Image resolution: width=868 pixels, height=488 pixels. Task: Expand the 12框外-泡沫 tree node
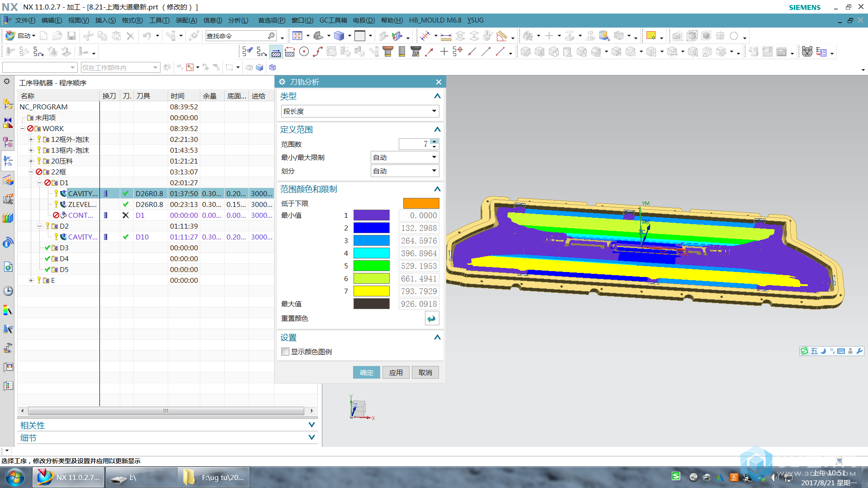pos(31,139)
